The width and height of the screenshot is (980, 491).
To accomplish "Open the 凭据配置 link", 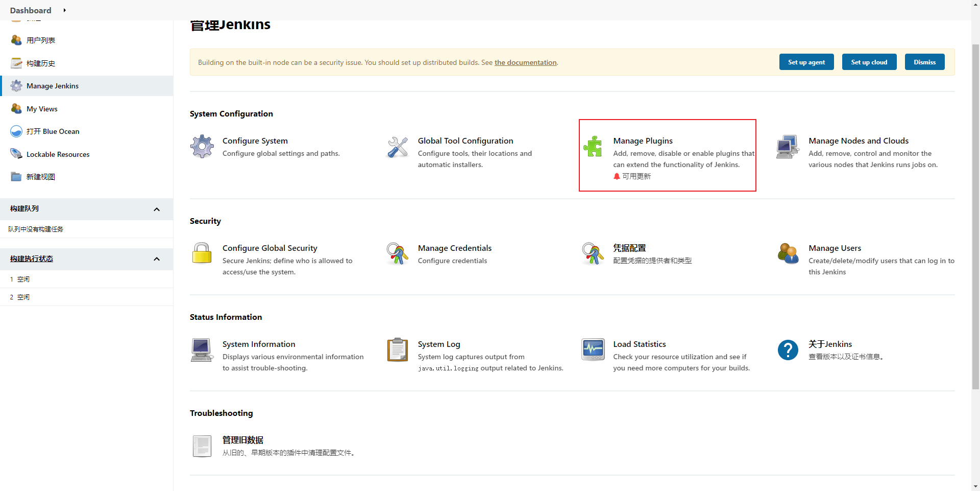I will [629, 248].
